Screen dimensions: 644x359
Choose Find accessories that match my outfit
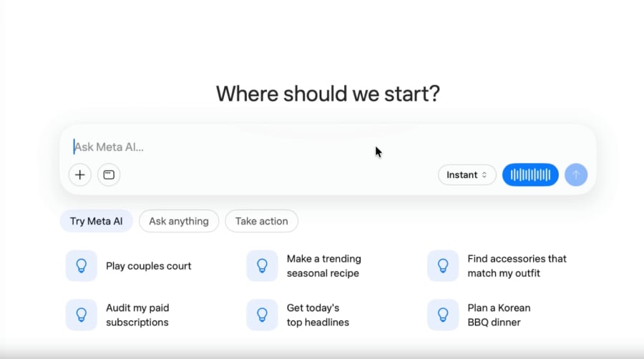tap(497, 266)
